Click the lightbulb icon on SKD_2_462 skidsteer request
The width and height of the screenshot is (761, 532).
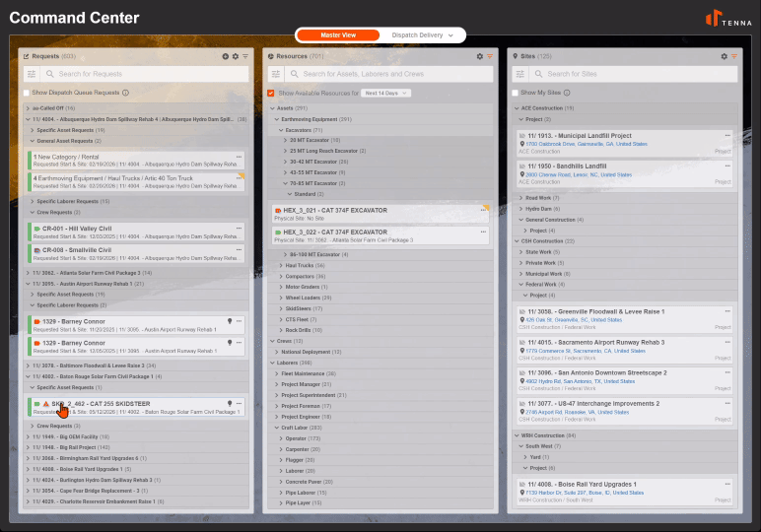point(230,403)
